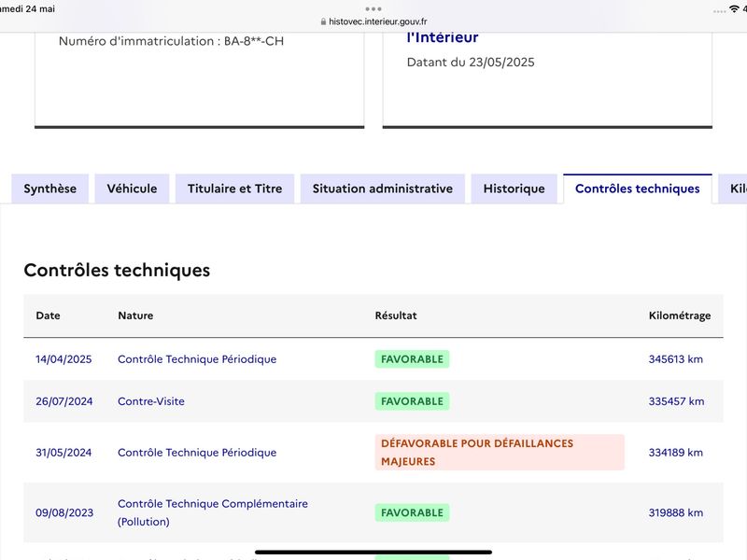The height and width of the screenshot is (560, 747).
Task: Tap the lock icon in the URL bar
Action: pos(323,21)
